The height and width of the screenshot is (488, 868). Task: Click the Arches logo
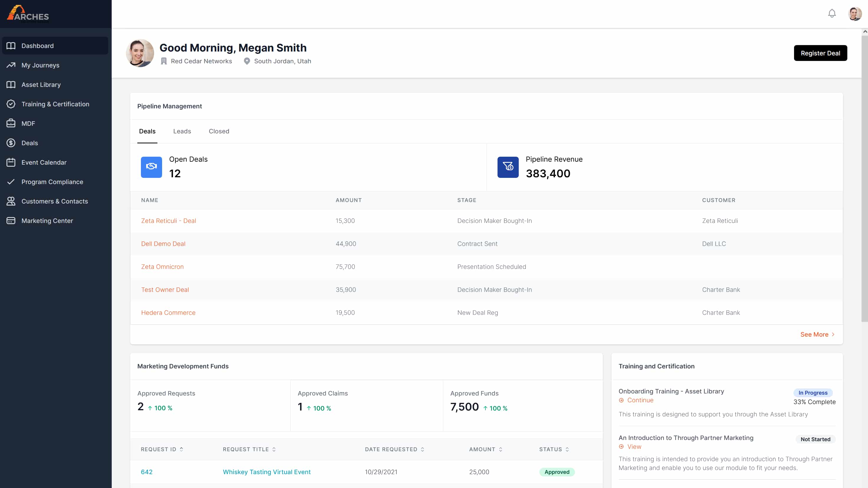[28, 14]
